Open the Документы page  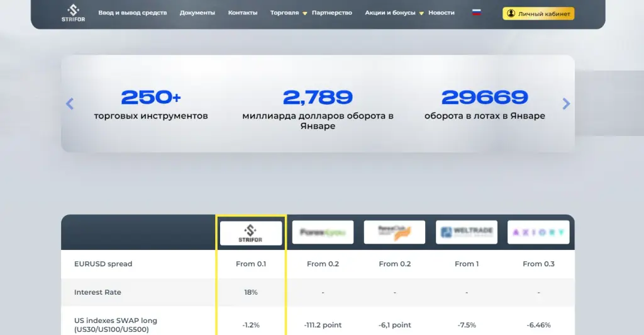[x=197, y=13]
